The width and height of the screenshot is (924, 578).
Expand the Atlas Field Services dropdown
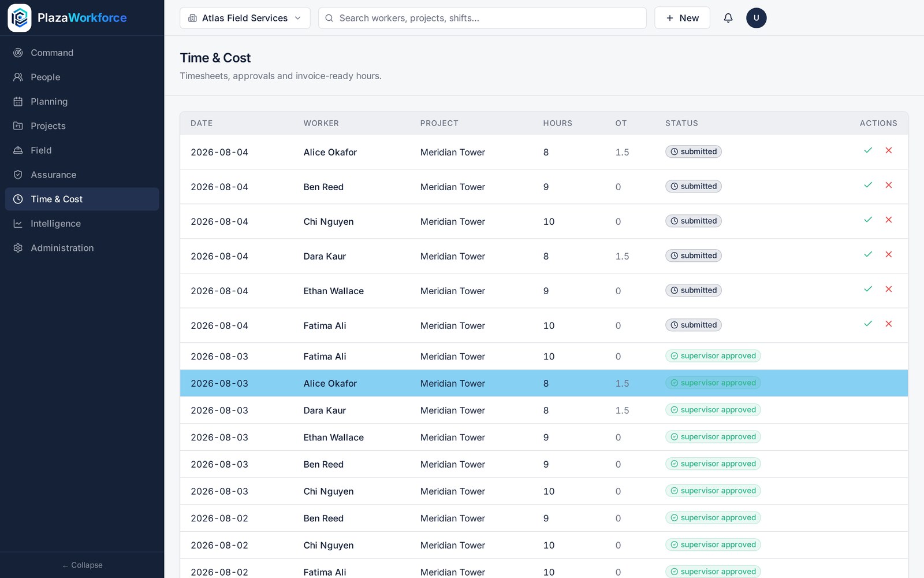[x=245, y=18]
